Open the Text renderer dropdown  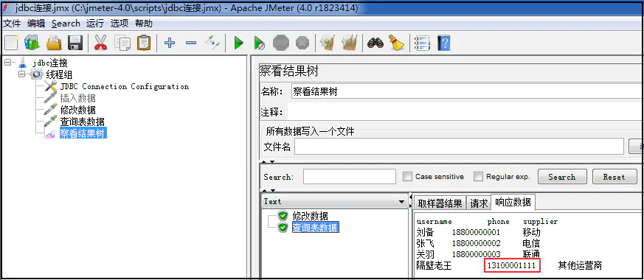(x=334, y=202)
